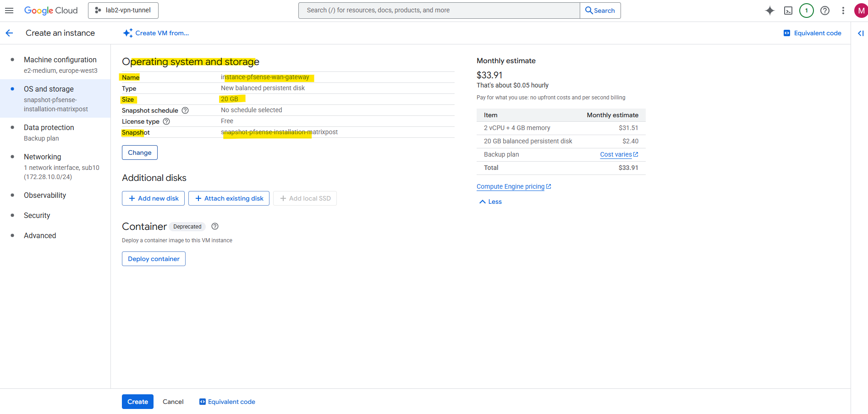This screenshot has height=414, width=868.
Task: Collapse the estimate with Less
Action: point(490,202)
